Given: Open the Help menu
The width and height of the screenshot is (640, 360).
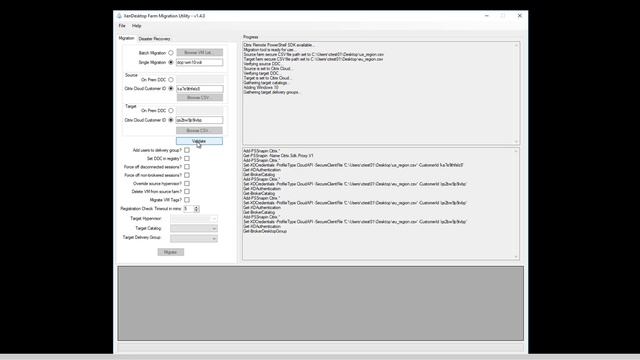Looking at the screenshot, I should coord(136,26).
